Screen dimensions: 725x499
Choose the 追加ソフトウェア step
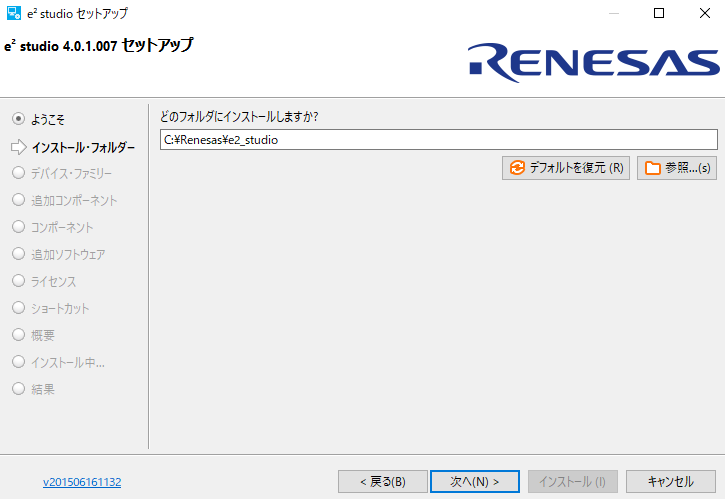(x=18, y=254)
